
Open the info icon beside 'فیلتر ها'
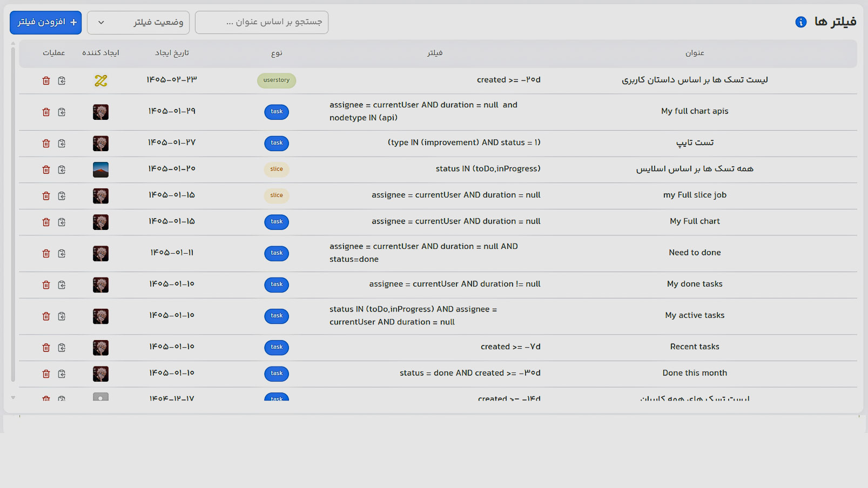pos(801,22)
